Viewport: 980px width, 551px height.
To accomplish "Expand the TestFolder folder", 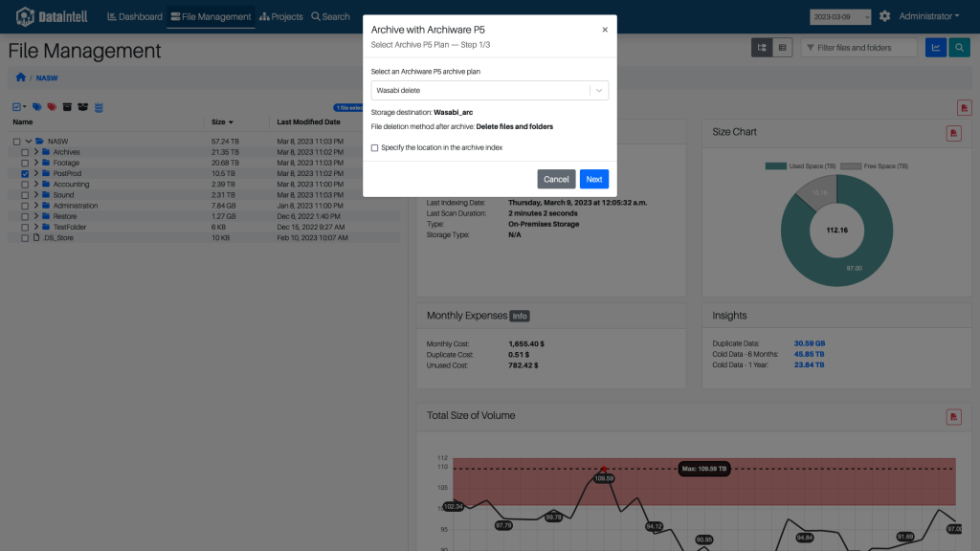I will tap(36, 227).
